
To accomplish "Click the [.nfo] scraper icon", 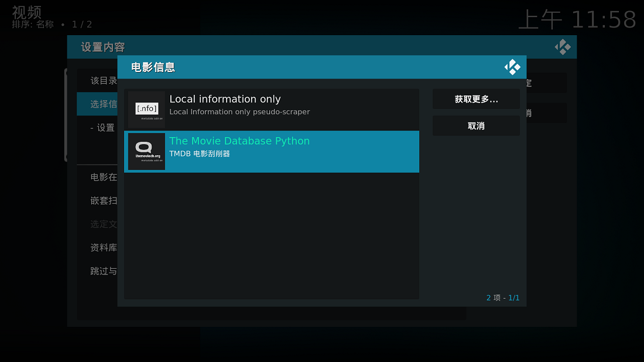I will [146, 110].
